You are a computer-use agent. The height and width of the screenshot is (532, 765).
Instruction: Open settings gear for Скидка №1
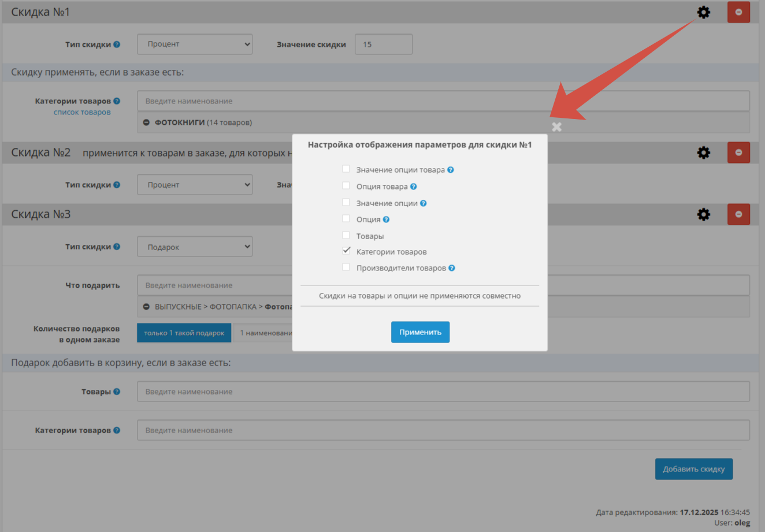coord(703,12)
